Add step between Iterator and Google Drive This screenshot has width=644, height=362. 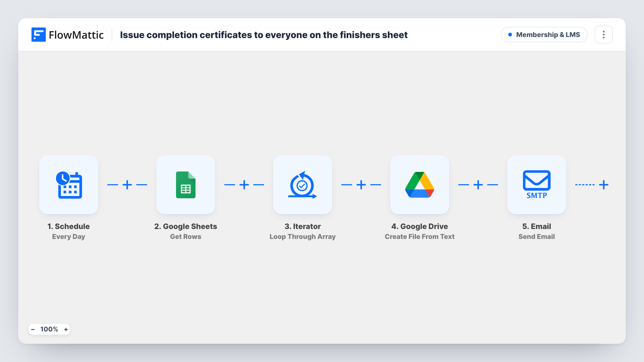pyautogui.click(x=361, y=185)
